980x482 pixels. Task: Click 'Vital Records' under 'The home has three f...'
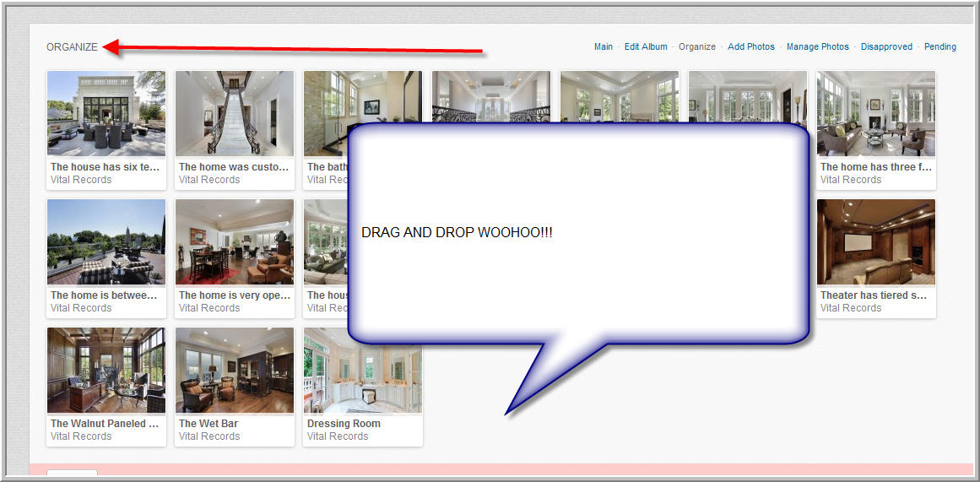(851, 180)
